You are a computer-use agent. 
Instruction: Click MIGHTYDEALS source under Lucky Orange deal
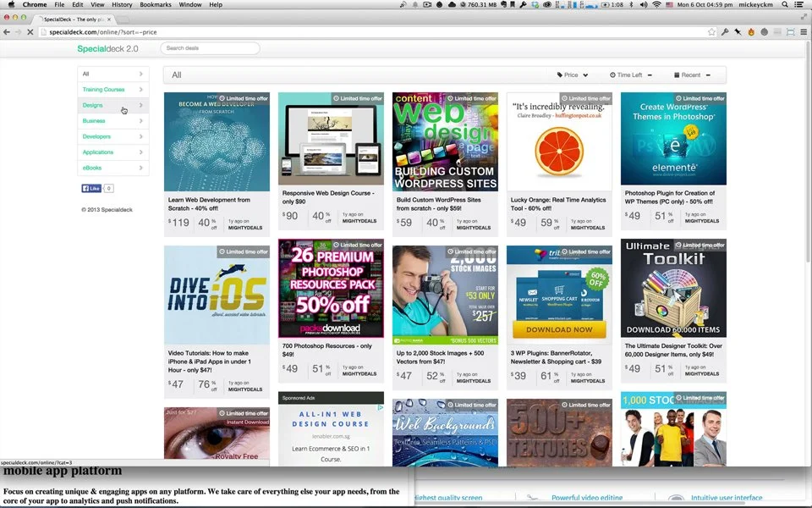587,228
